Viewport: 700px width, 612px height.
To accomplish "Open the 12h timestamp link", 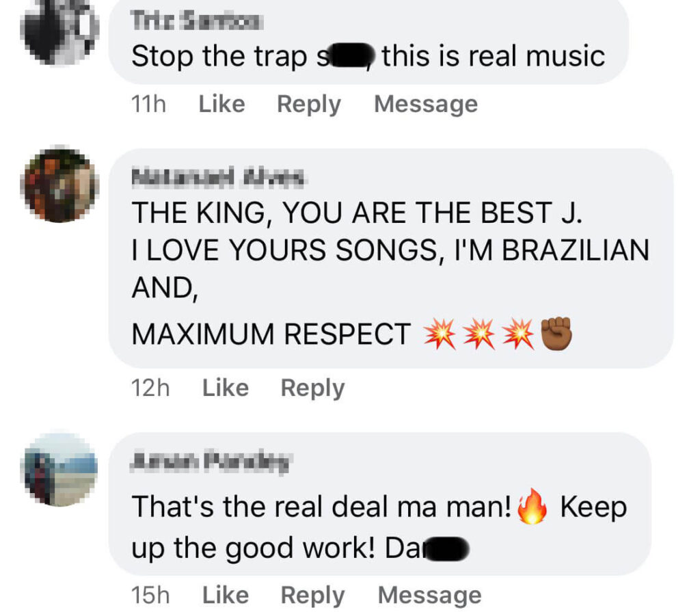I will coord(150,388).
